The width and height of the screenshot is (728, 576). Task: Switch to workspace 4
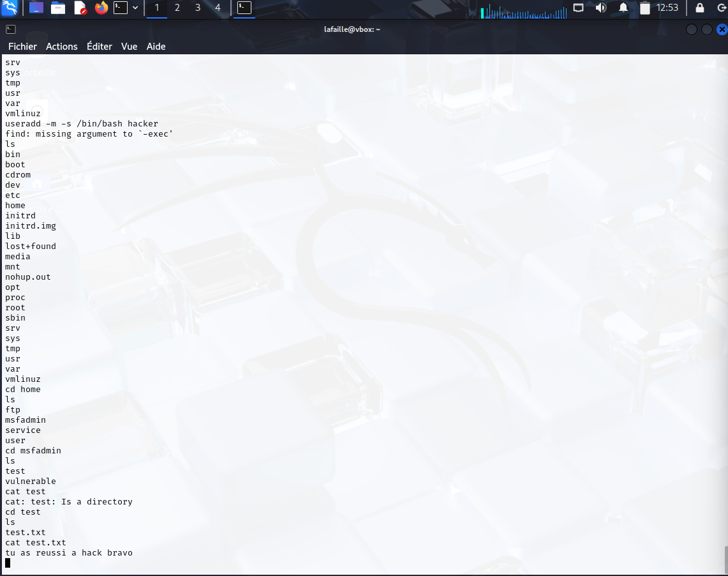coord(217,8)
